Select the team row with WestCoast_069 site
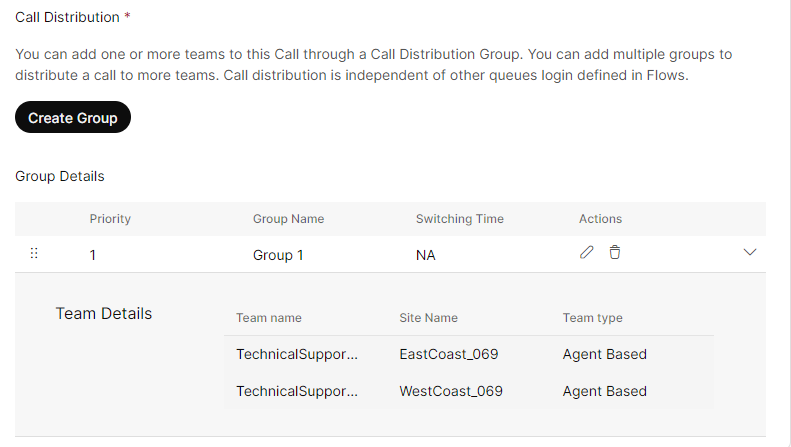This screenshot has width=791, height=447. point(469,391)
